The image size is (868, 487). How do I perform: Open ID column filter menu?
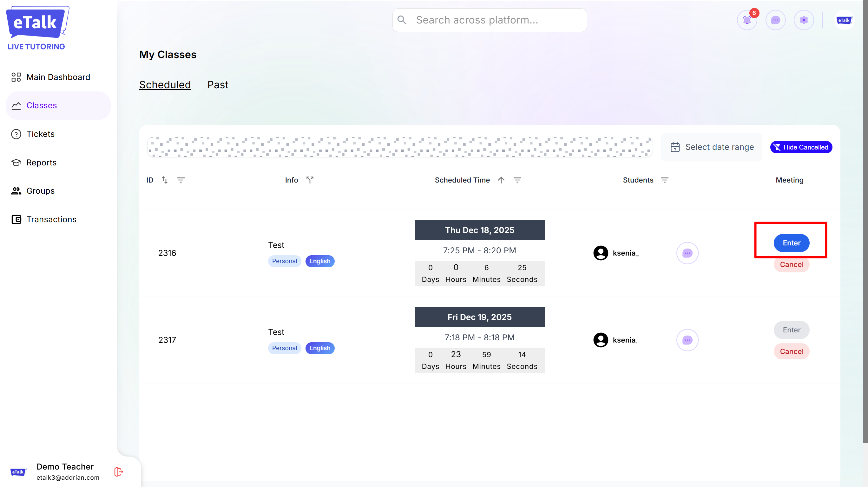click(181, 180)
